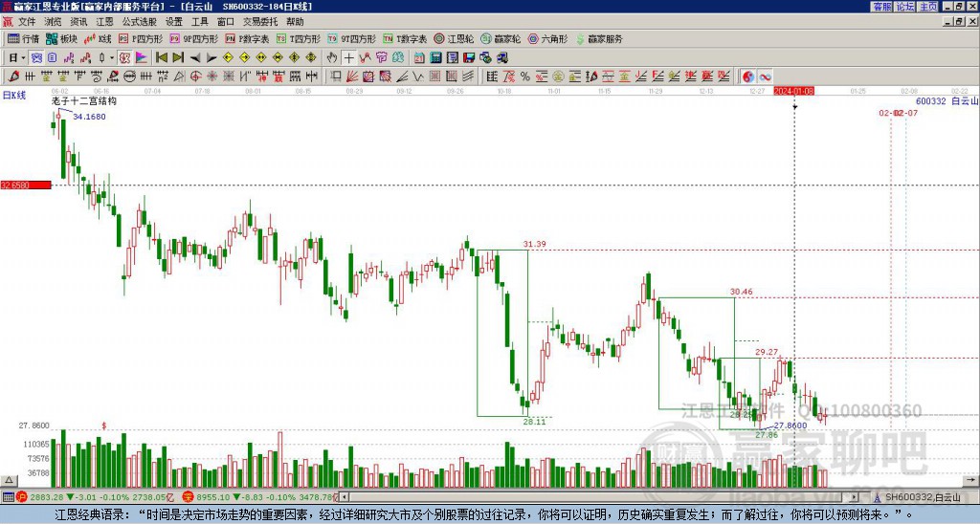Open 赢家服务 with dollar icon
The height and width of the screenshot is (524, 980).
(599, 38)
